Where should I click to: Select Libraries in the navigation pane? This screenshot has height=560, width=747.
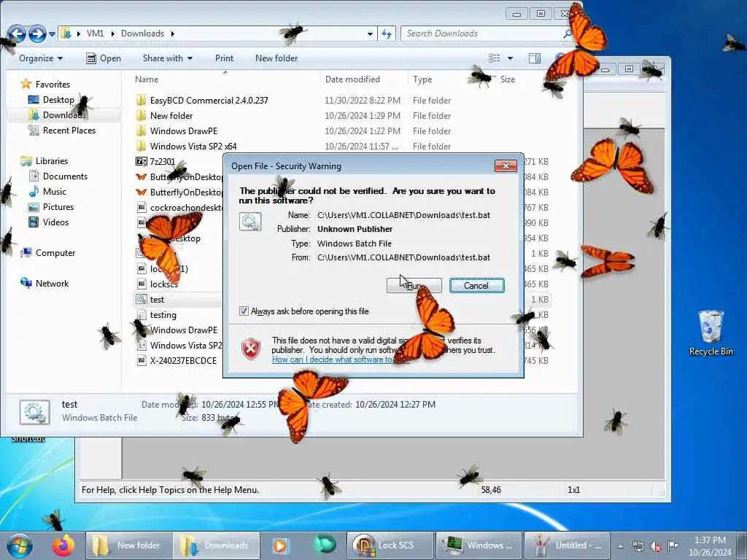[x=52, y=161]
